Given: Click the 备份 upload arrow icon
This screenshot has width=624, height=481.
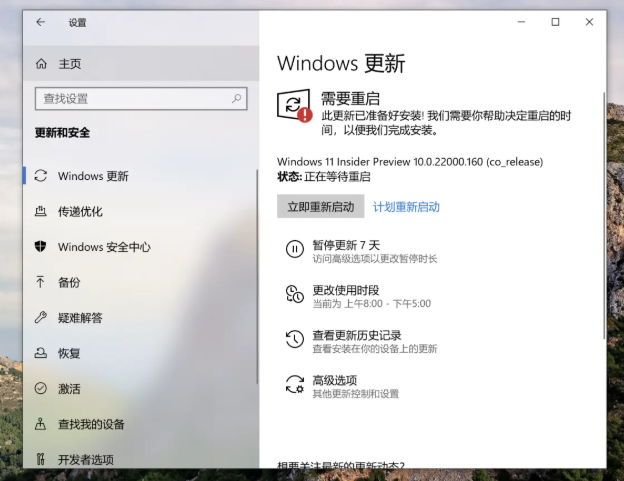Looking at the screenshot, I should [x=40, y=282].
